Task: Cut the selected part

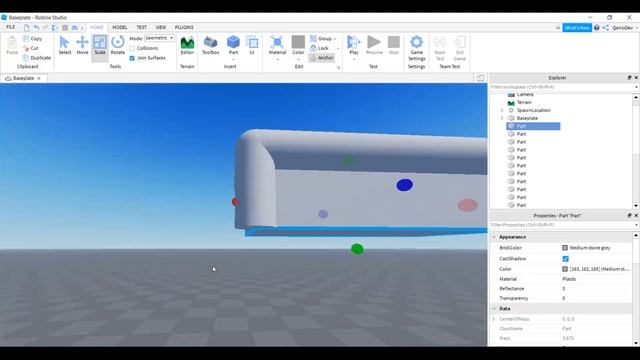Action: tap(31, 48)
